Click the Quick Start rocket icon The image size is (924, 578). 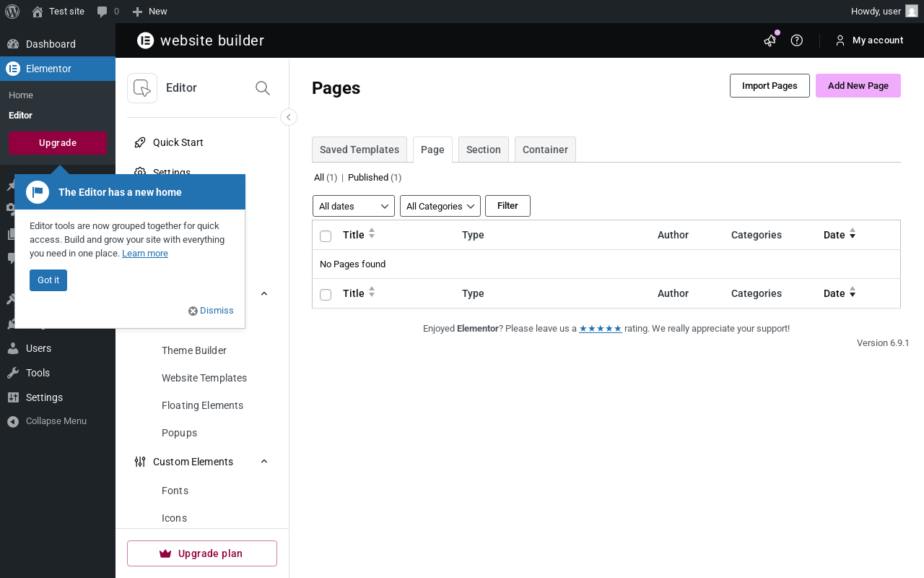coord(140,142)
